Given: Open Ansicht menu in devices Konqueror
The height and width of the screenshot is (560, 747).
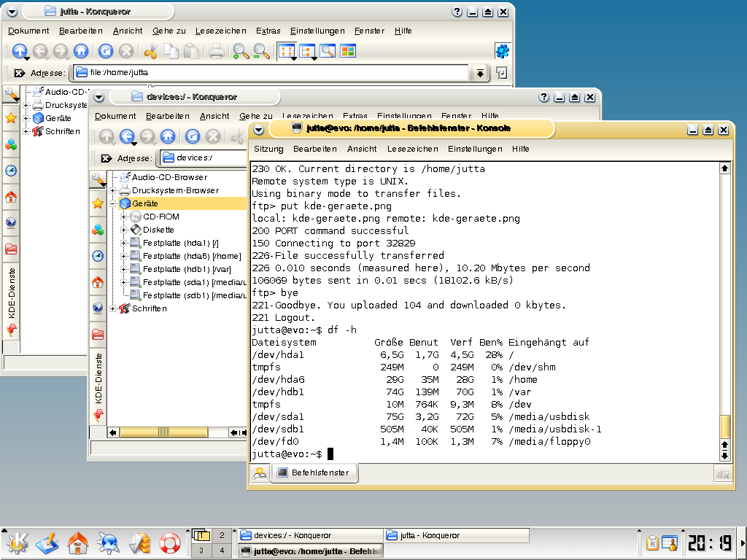Looking at the screenshot, I should [x=214, y=116].
